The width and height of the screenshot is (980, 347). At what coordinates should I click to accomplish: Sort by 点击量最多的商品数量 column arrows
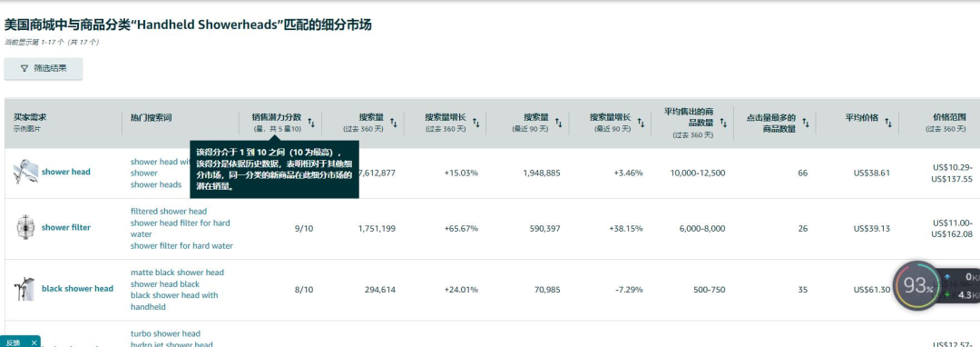806,124
